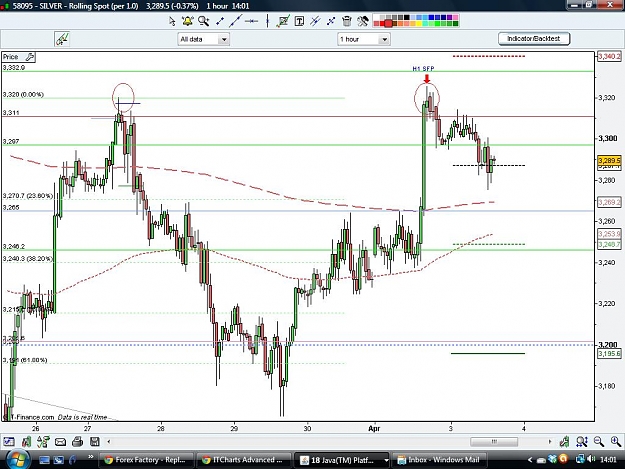Click the 3,195.6 price axis label

coord(609,353)
